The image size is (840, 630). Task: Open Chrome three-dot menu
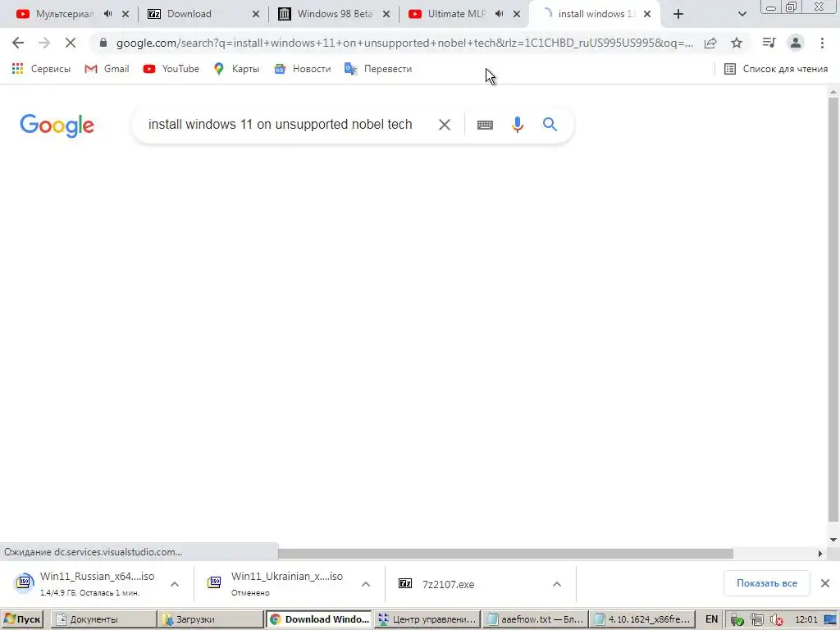coord(822,43)
